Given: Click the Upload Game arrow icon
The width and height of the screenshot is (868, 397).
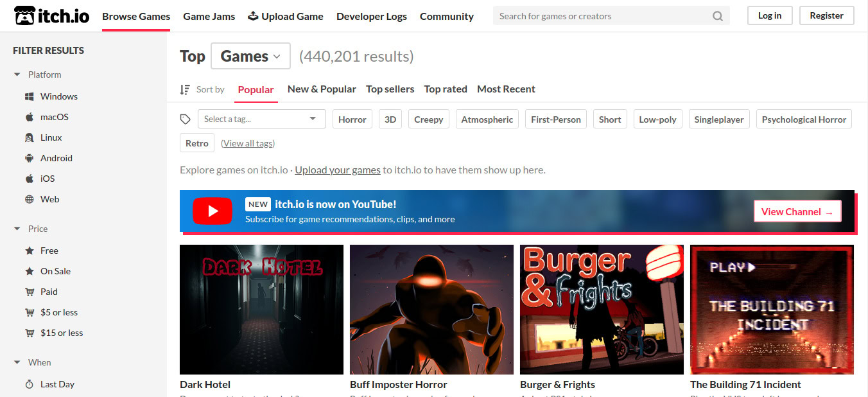Looking at the screenshot, I should pos(253,16).
